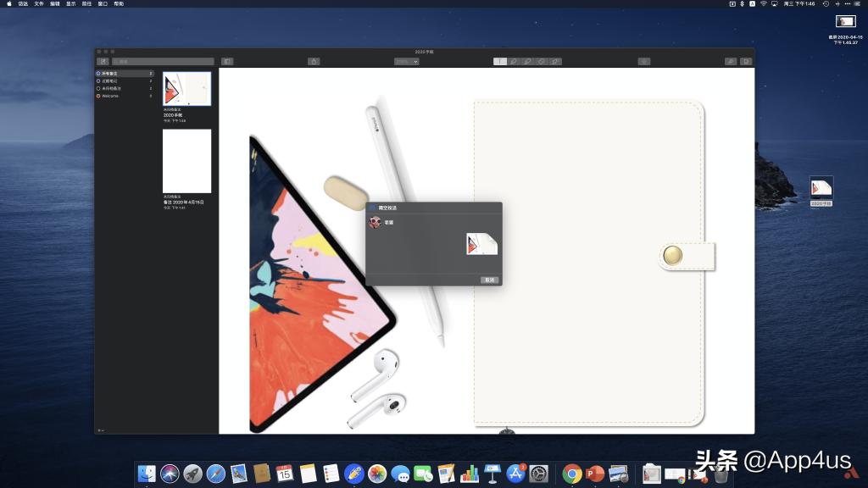Click 取消 button in AirDrop dialog
Viewport: 868px width, 488px height.
tap(489, 280)
